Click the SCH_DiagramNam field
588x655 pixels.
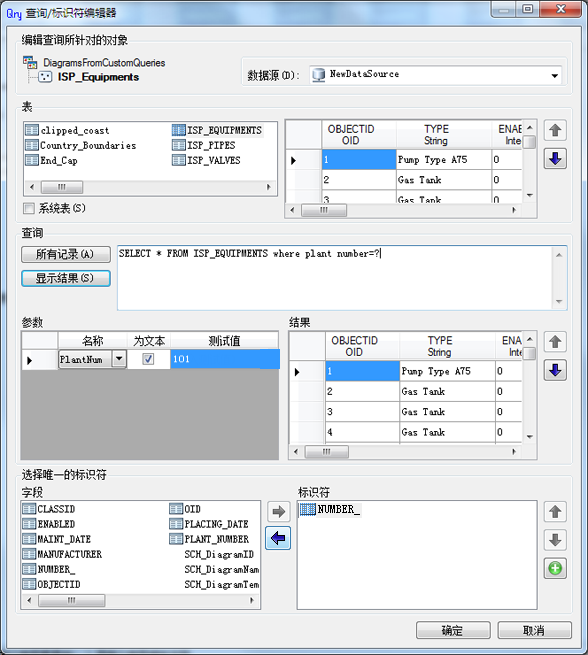tap(221, 569)
